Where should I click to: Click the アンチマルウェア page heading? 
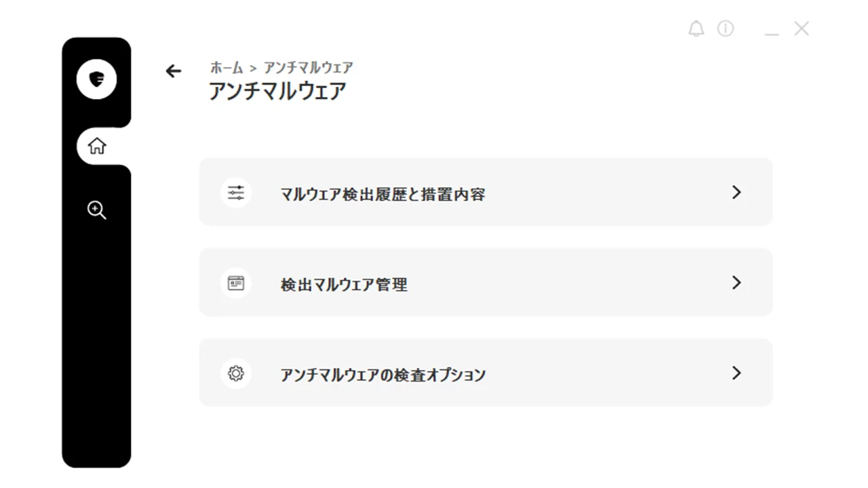[277, 91]
